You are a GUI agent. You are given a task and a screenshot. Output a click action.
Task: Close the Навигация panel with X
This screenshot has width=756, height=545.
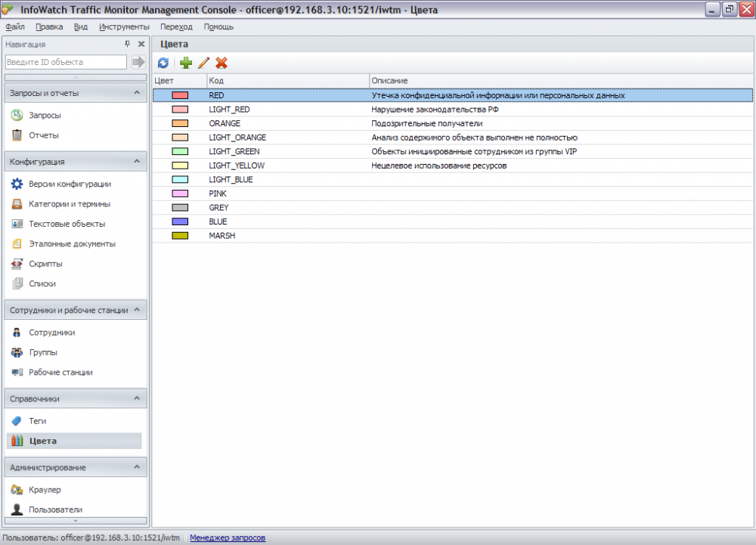tap(141, 44)
